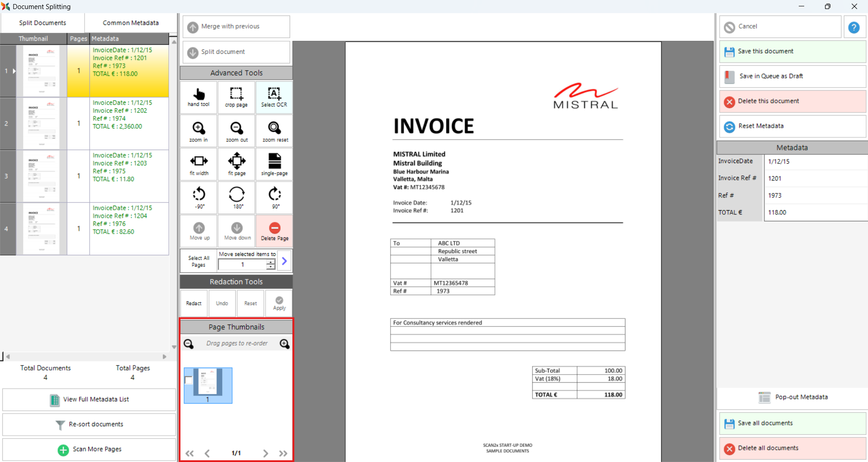Go to next page in thumbnails pager
868x462 pixels.
(266, 453)
